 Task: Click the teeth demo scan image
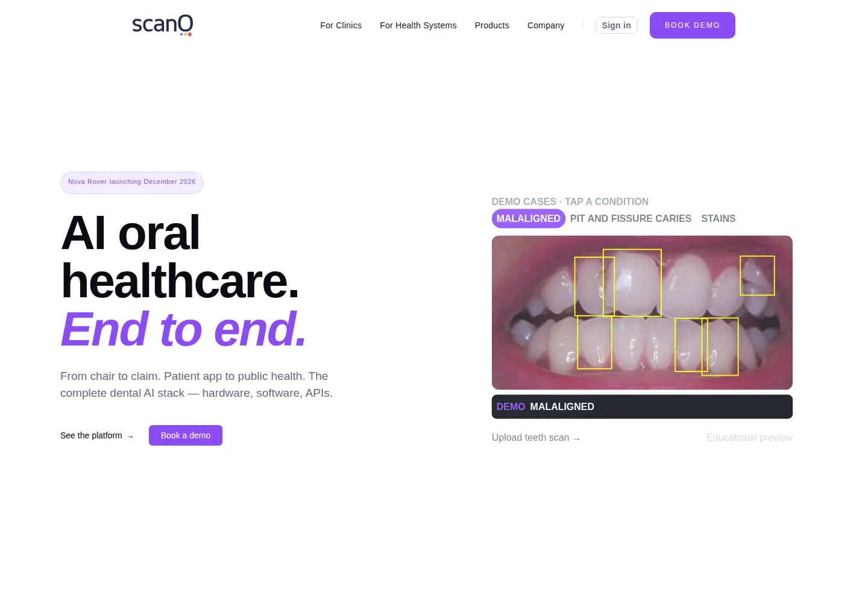[642, 312]
